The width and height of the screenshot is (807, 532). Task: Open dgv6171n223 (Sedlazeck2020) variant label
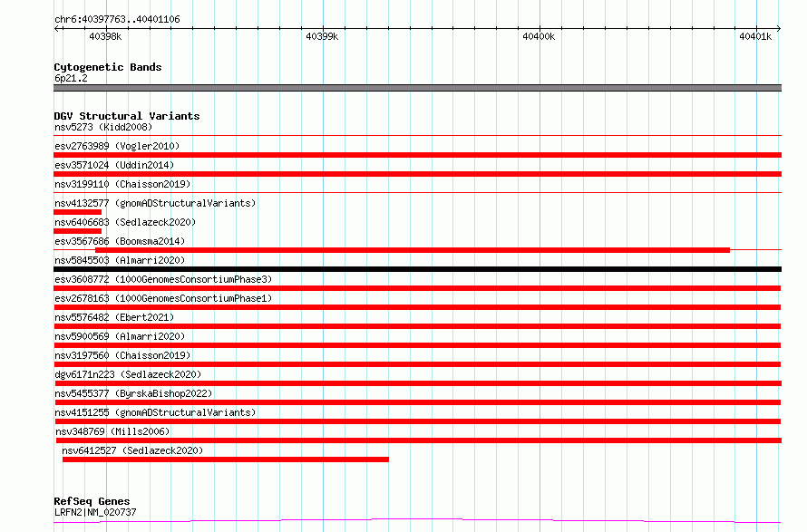coord(128,374)
